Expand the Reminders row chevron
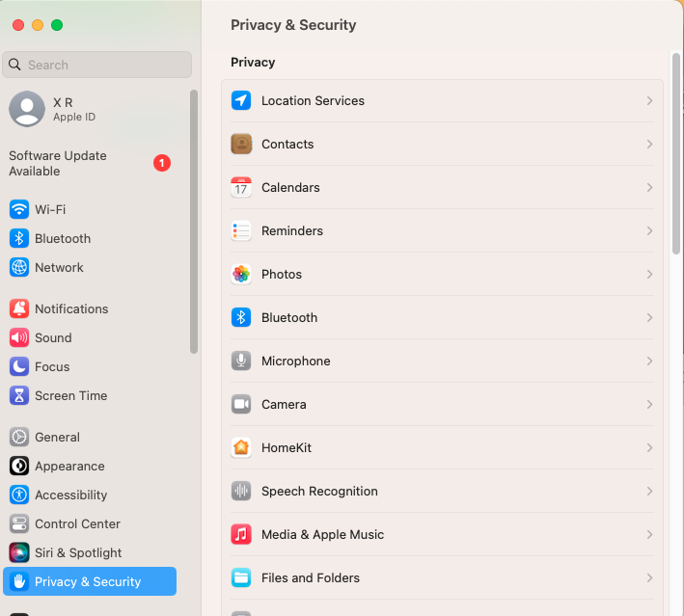 tap(649, 230)
